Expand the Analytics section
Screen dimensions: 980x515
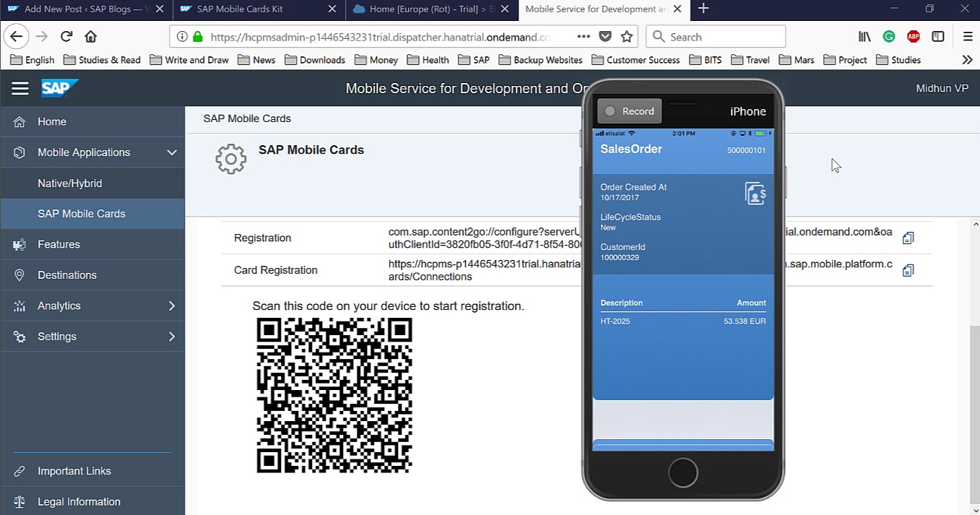click(x=172, y=306)
